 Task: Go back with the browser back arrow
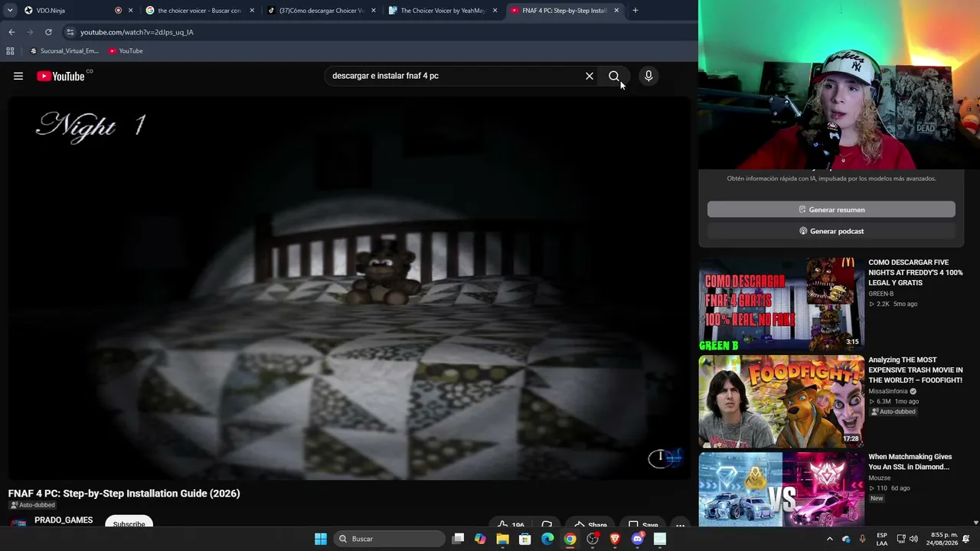coord(11,32)
